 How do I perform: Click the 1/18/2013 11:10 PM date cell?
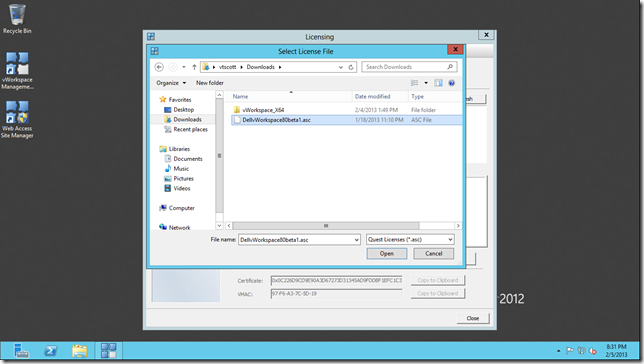[x=379, y=120]
